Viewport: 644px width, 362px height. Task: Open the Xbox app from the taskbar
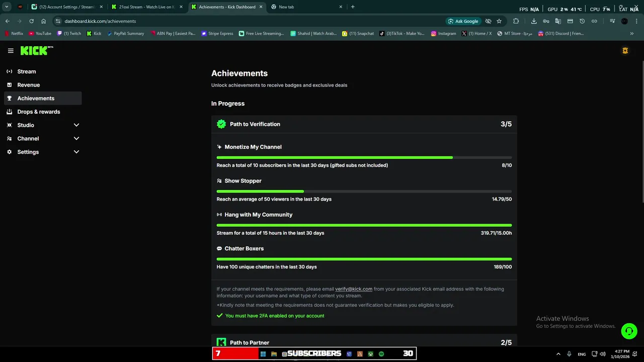[370, 354]
